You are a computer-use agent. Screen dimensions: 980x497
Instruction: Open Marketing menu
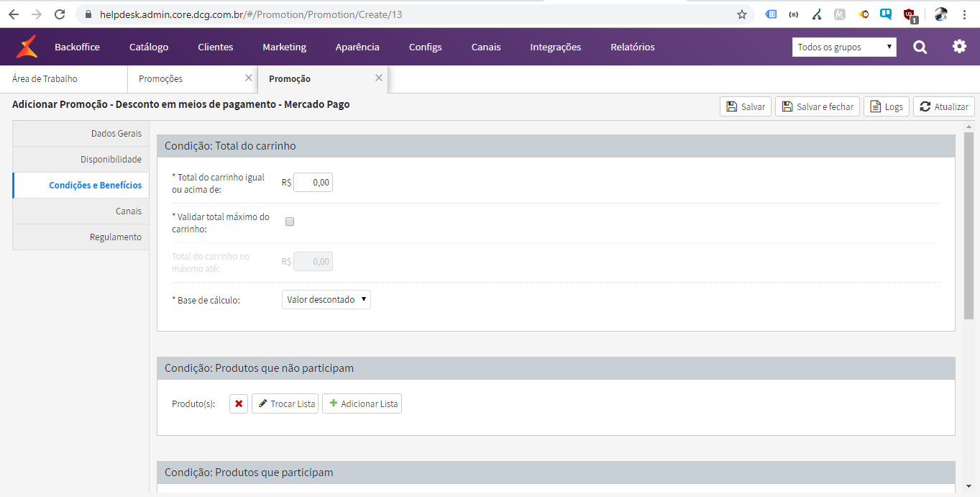pyautogui.click(x=284, y=47)
